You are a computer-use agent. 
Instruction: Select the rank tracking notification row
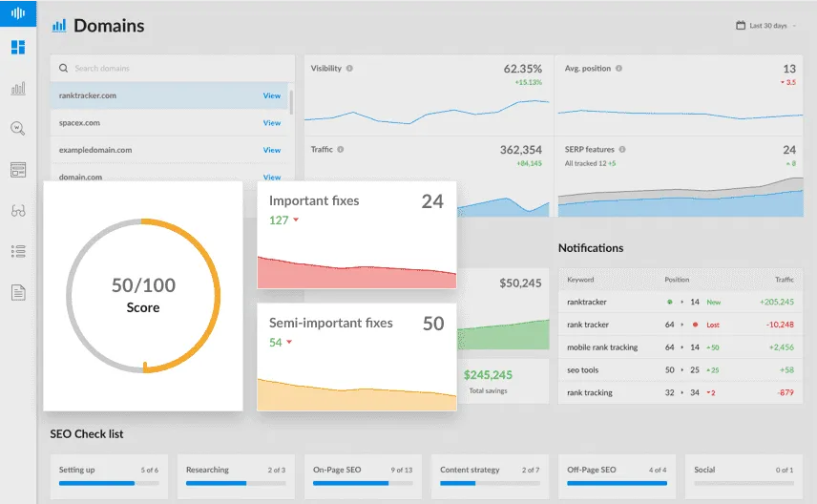(x=681, y=392)
